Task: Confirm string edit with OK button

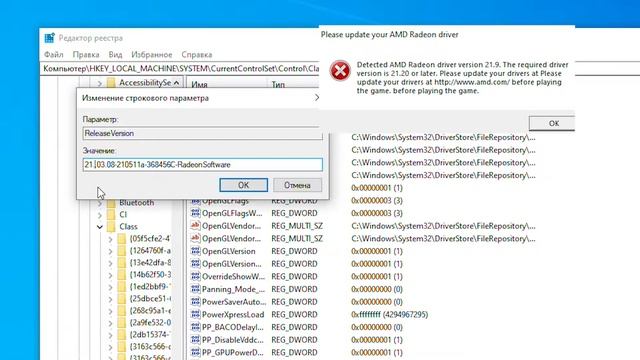Action: click(x=244, y=185)
